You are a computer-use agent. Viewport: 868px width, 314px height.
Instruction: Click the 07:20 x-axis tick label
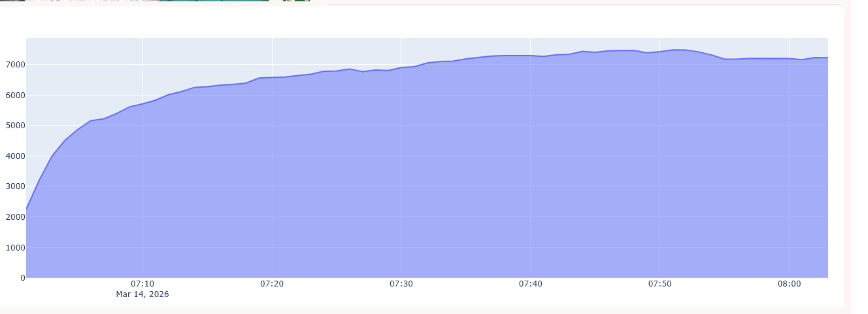click(x=272, y=284)
